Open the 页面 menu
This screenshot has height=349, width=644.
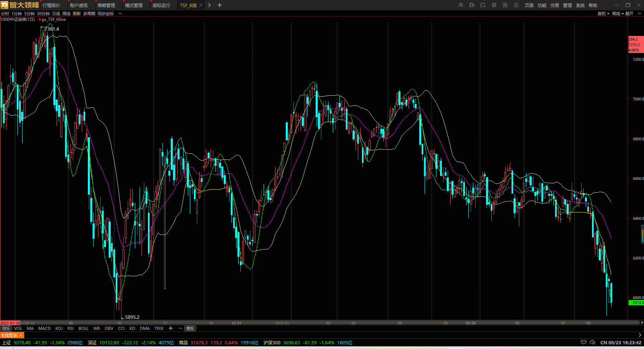529,5
